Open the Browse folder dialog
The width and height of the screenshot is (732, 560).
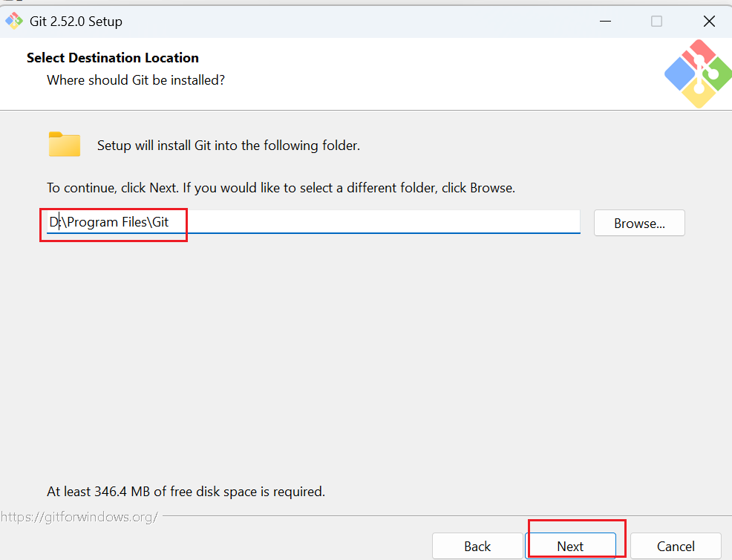pyautogui.click(x=639, y=224)
